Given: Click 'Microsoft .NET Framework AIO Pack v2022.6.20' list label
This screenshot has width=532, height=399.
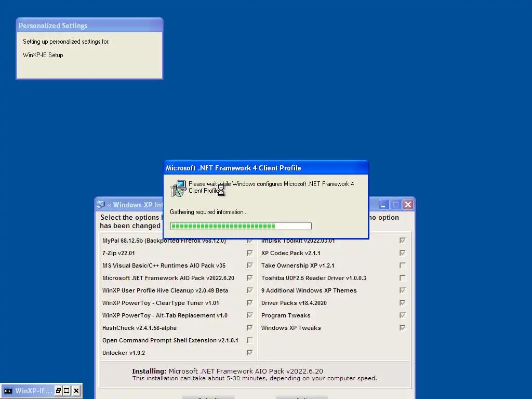Looking at the screenshot, I should tap(168, 278).
